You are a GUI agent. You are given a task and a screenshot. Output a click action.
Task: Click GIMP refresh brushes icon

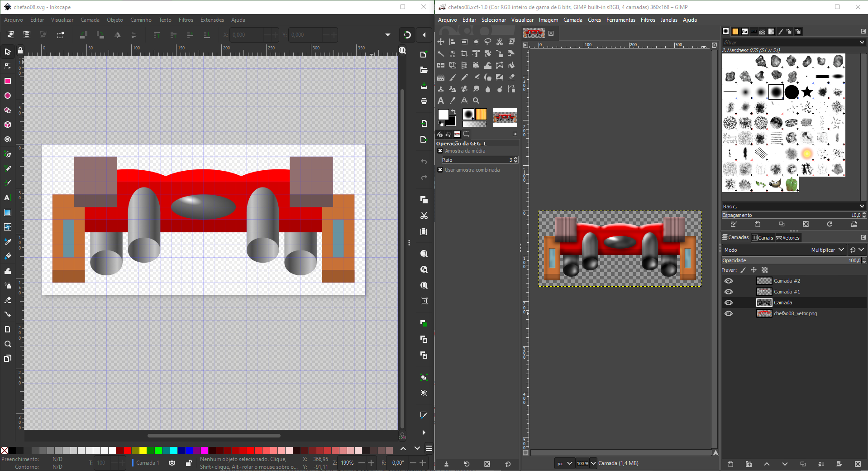point(830,224)
